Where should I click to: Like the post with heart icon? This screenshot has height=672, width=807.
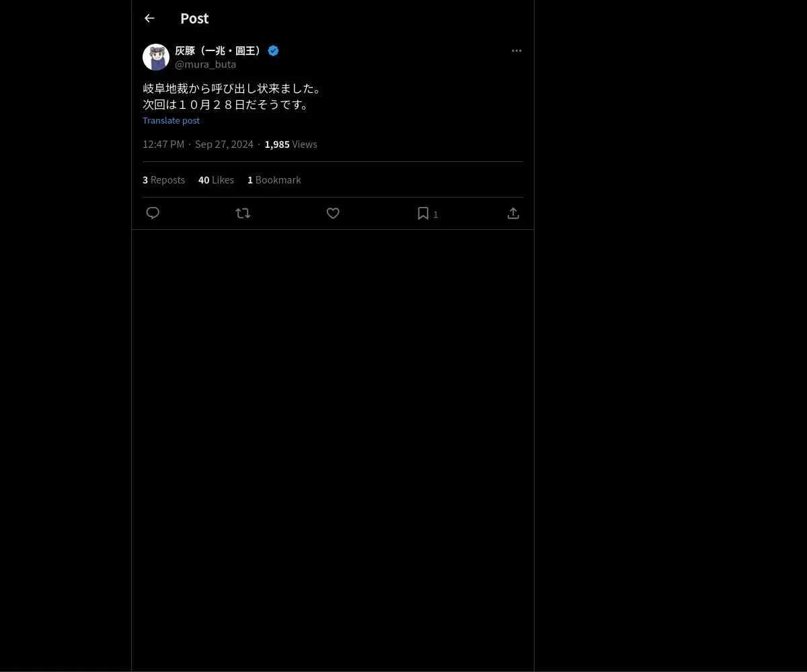pyautogui.click(x=333, y=213)
